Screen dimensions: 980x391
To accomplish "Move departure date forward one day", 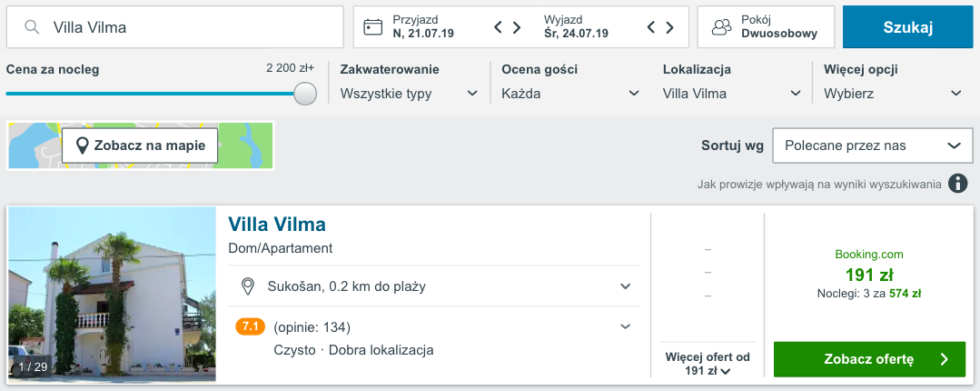I will [x=669, y=27].
